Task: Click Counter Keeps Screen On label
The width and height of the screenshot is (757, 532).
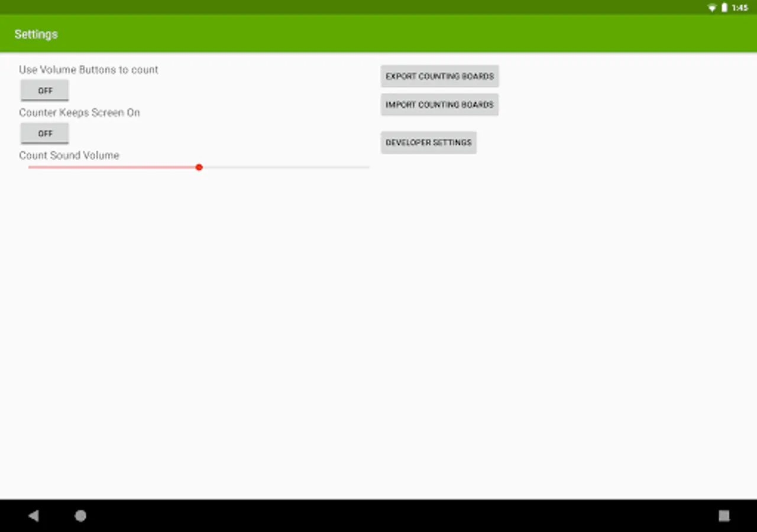Action: (x=79, y=112)
